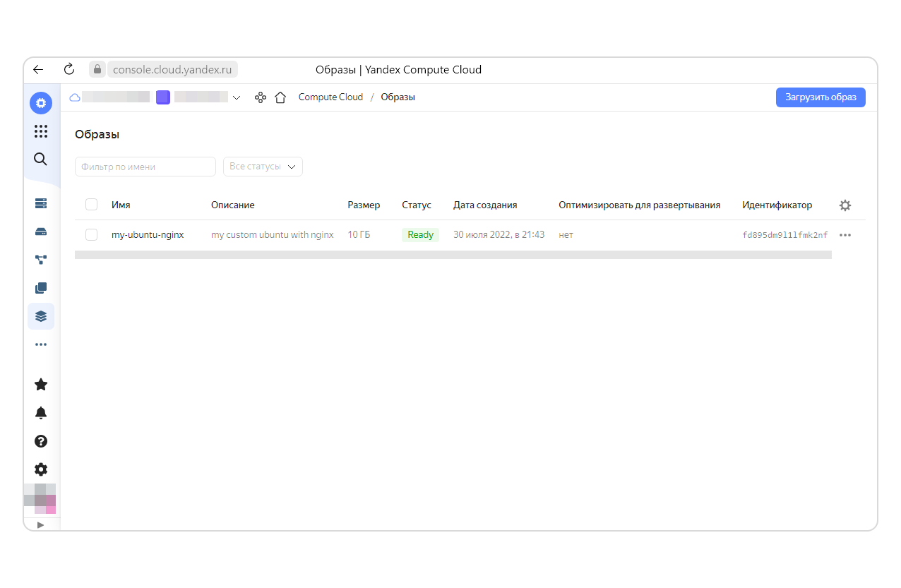Open the all services grid icon

[41, 131]
